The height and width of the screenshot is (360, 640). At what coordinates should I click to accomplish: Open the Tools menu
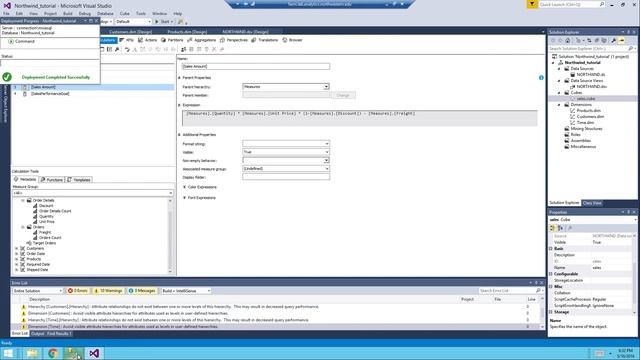[x=141, y=13]
